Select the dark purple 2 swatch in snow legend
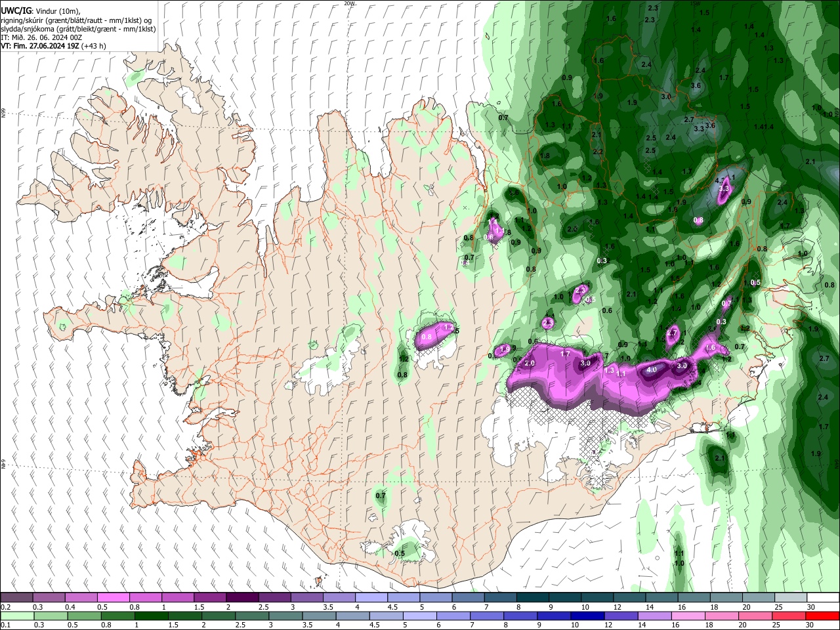Screen dimensions: 840x630 (x=241, y=598)
